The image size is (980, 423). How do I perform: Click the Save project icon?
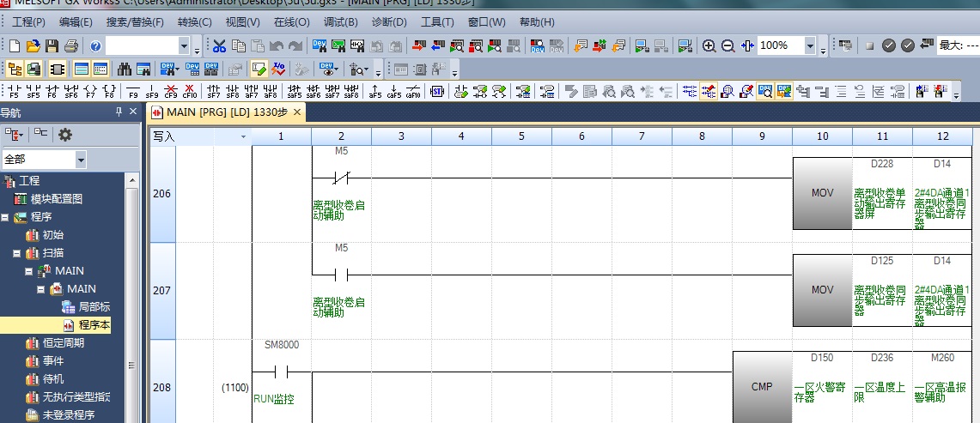point(52,45)
